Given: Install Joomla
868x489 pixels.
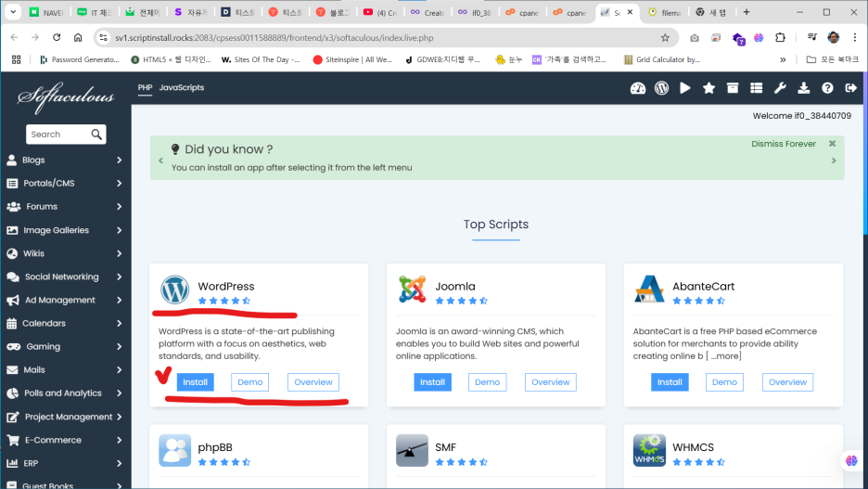Looking at the screenshot, I should click(x=432, y=382).
